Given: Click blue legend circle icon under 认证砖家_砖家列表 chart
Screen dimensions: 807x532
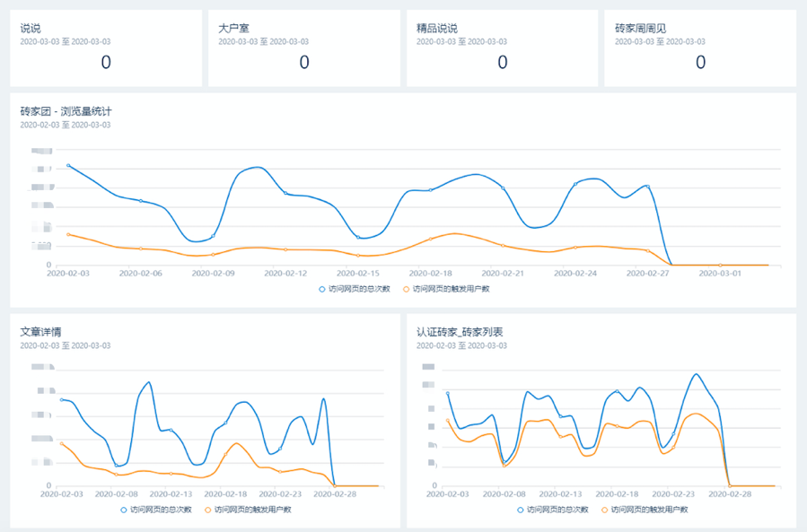Looking at the screenshot, I should coord(520,510).
